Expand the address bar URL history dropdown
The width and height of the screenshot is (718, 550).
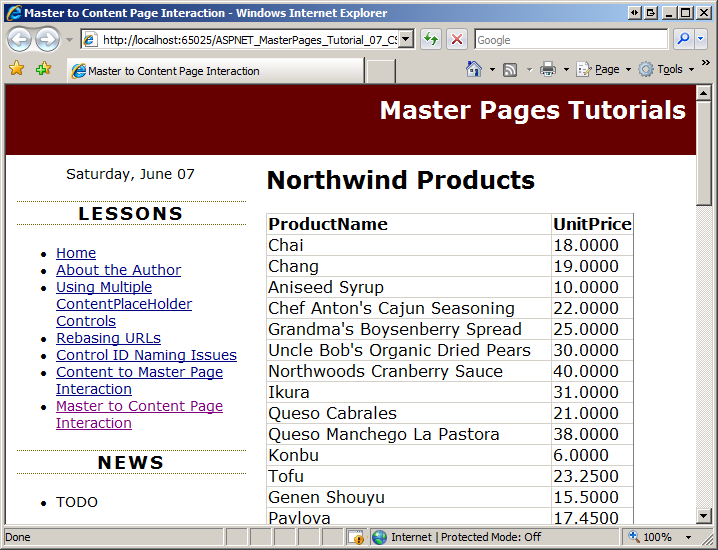(x=406, y=40)
